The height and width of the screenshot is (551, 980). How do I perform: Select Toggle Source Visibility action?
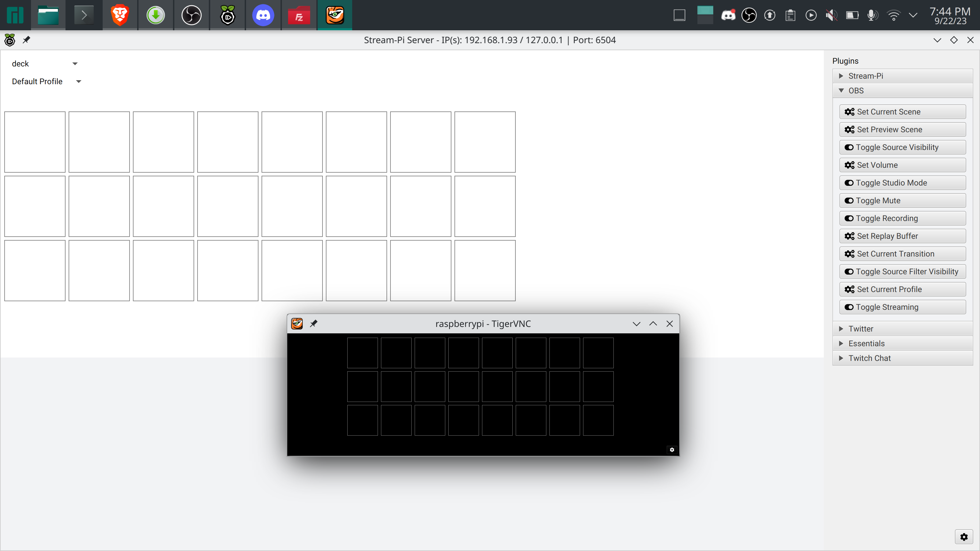point(903,147)
